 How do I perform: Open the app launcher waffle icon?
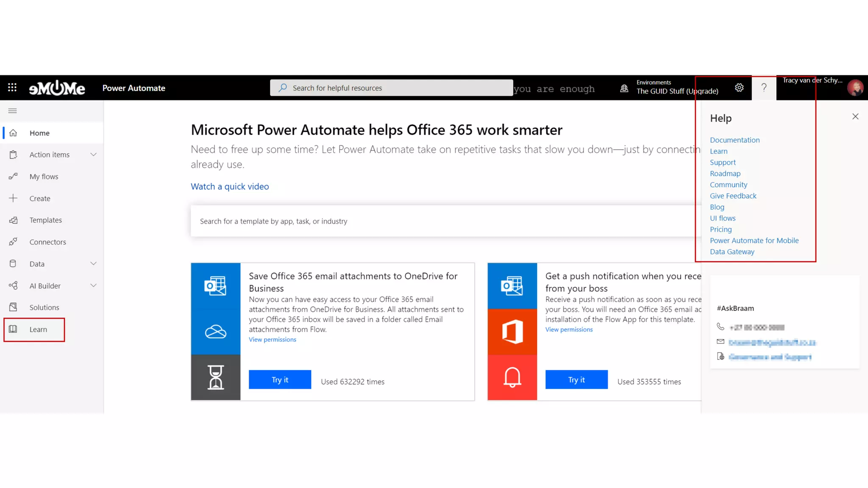(12, 88)
